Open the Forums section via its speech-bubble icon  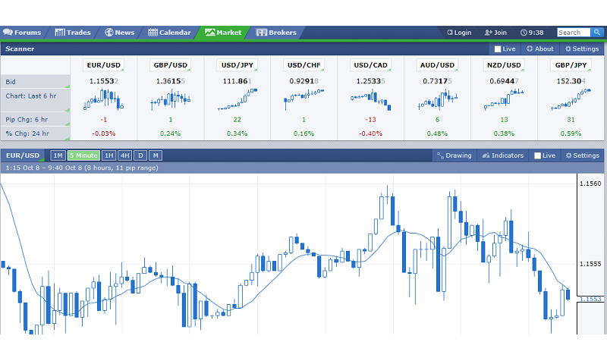pos(8,33)
